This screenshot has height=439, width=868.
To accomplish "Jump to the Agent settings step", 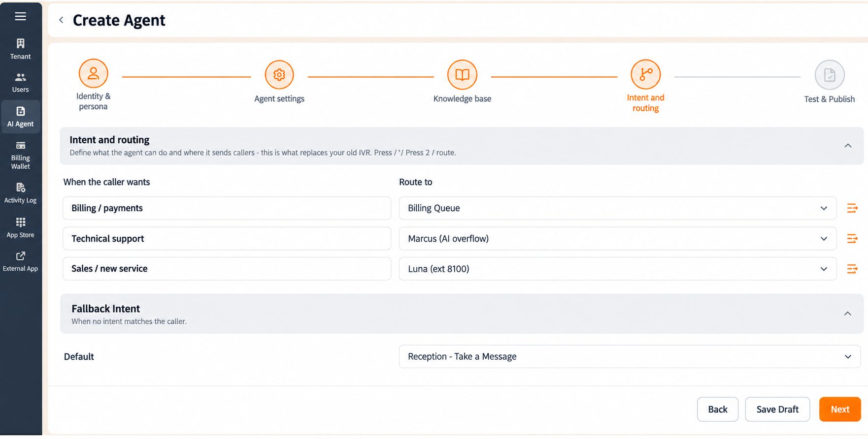I will tap(279, 75).
